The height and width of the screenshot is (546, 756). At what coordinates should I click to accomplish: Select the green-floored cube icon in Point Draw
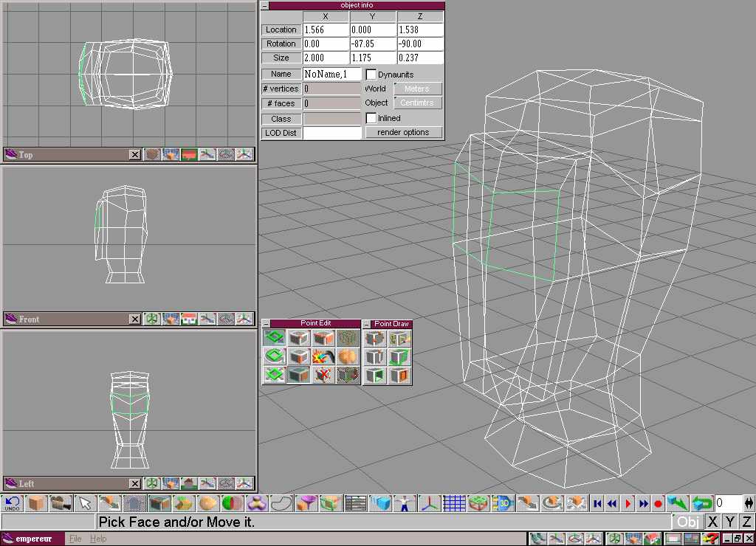tap(399, 357)
